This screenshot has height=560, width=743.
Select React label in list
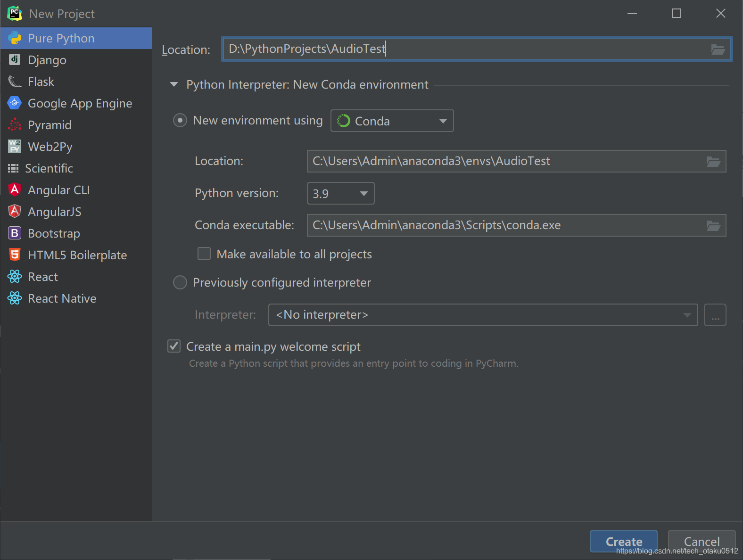coord(43,277)
